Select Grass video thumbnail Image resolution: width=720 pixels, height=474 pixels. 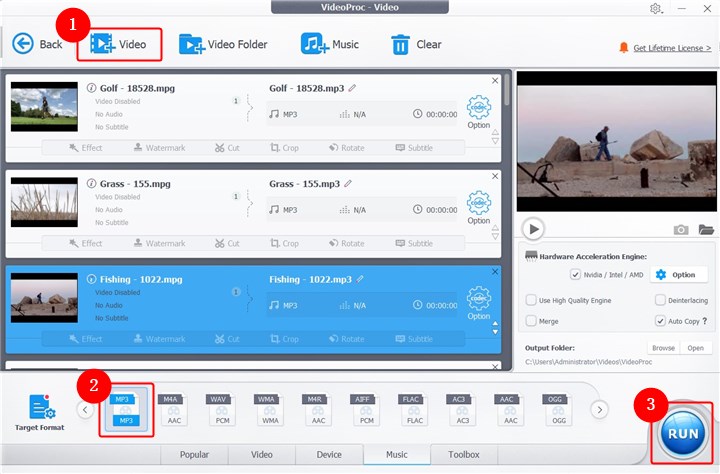tap(44, 202)
